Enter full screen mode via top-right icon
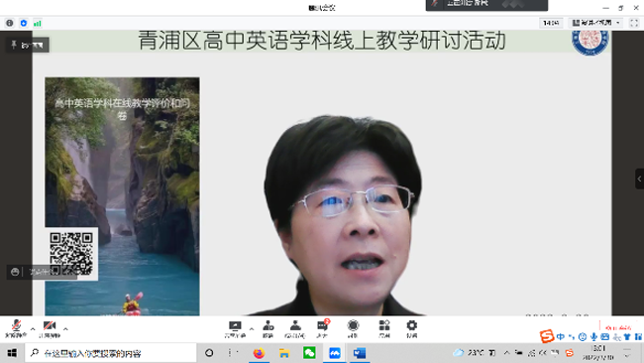This screenshot has width=644, height=363. (x=634, y=23)
